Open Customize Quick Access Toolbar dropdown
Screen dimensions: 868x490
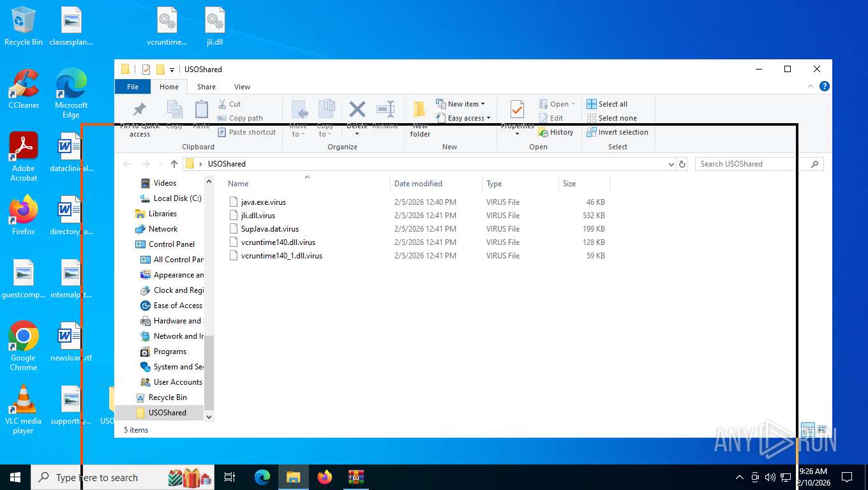[172, 70]
